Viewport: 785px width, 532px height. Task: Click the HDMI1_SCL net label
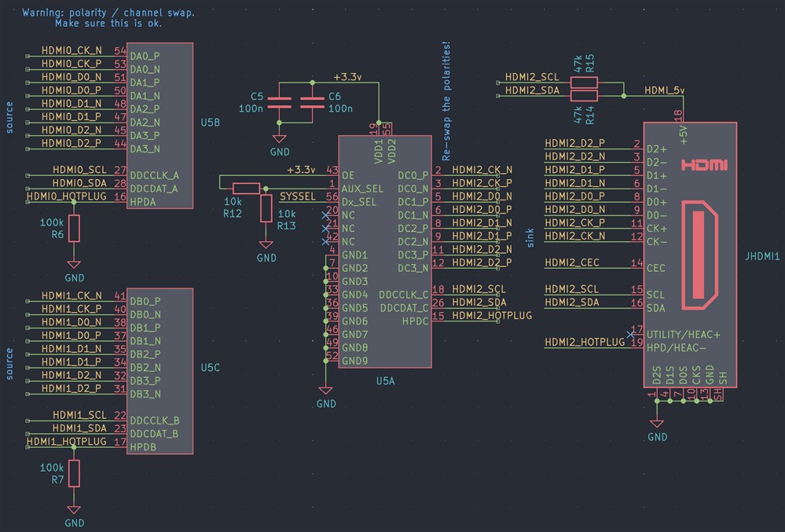[79, 415]
